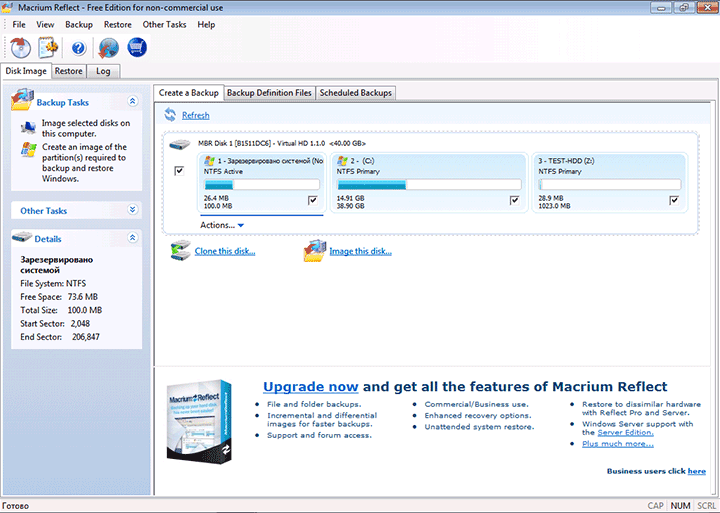Open the backup definition wizard toolbar icon
Viewport: 720px width, 513px height.
coord(48,47)
